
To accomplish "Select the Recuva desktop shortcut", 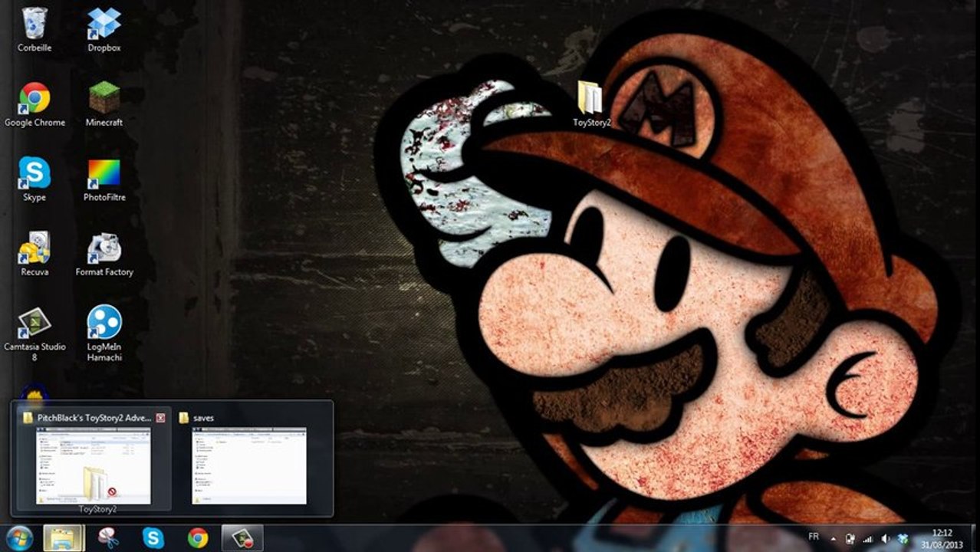I will click(35, 255).
